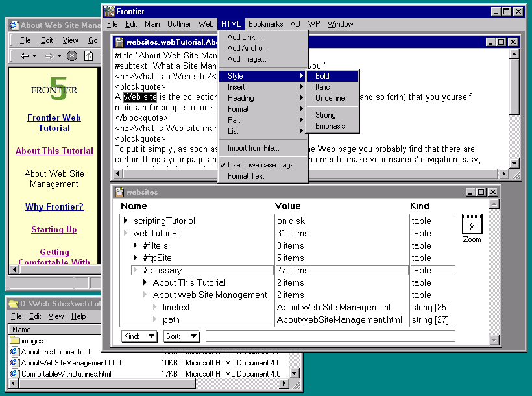
Task: Open the Kind dropdown
Action: [x=139, y=336]
